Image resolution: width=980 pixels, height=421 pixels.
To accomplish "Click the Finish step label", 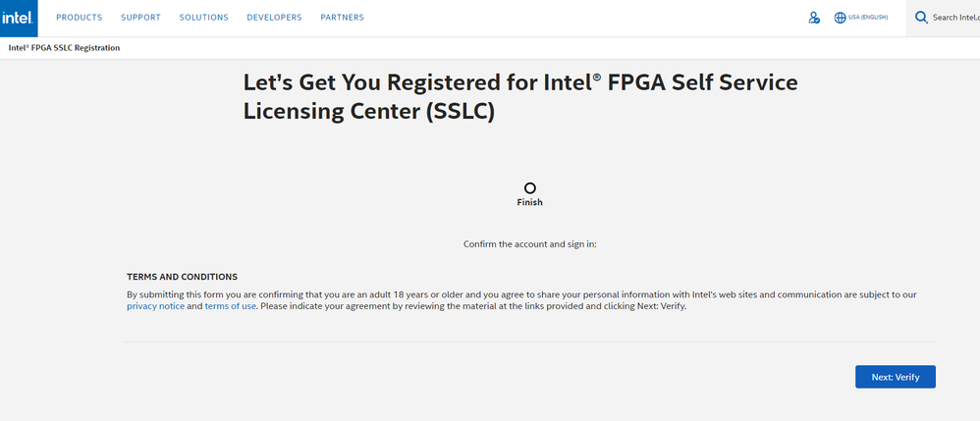I will click(530, 203).
